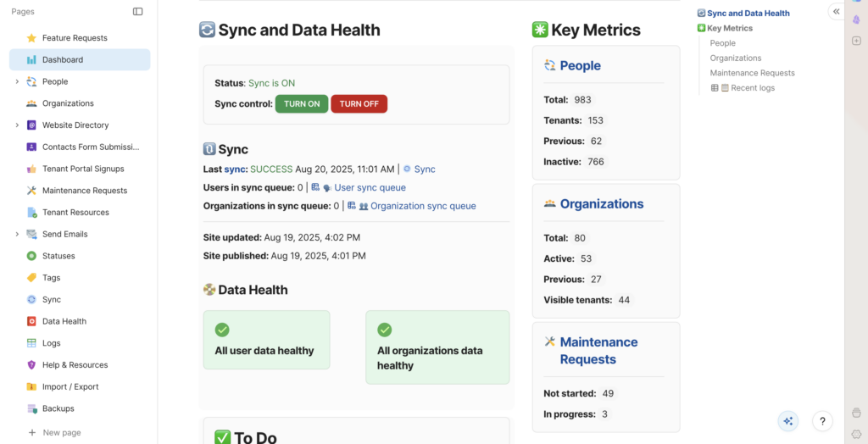Screen dimensions: 868x444
Task: Click the Statuses green circle icon
Action: click(x=31, y=256)
